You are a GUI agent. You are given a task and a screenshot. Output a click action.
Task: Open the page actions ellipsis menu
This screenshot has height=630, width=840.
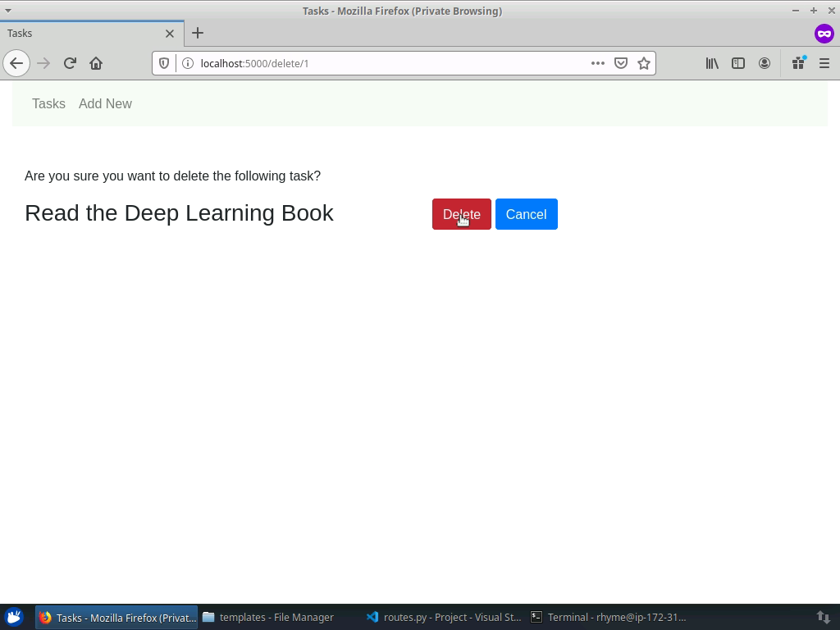point(598,63)
